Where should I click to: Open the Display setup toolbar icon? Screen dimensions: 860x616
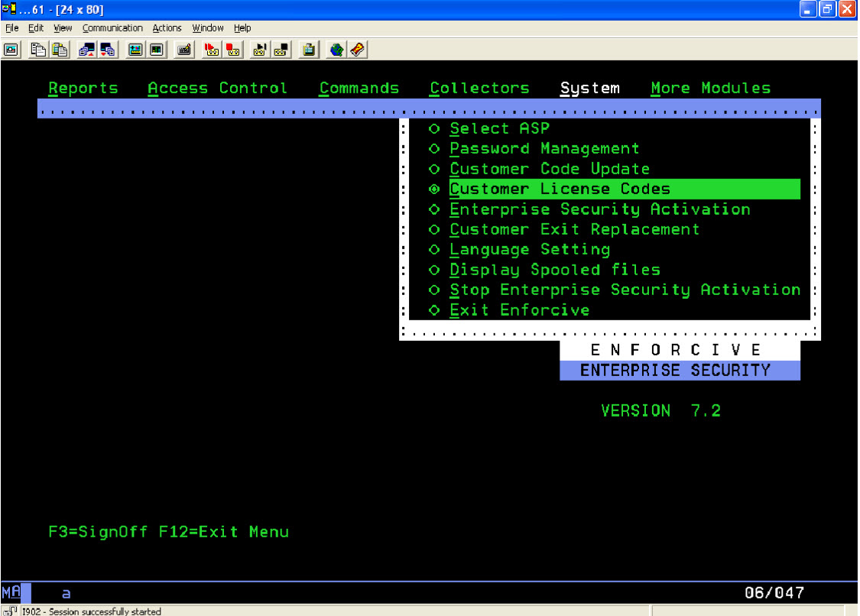coord(135,50)
